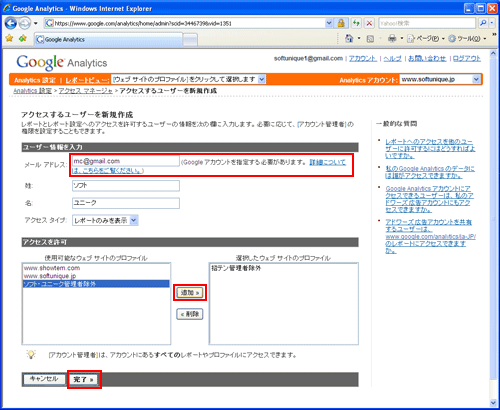
Task: Click the ログアウト link
Action: (466, 58)
